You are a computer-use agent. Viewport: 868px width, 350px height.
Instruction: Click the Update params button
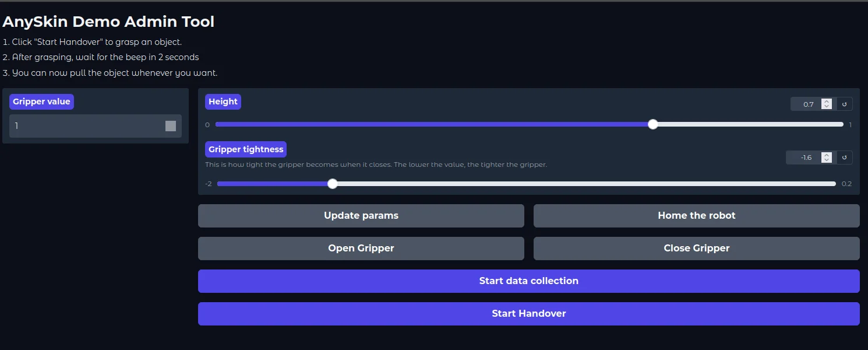click(x=361, y=216)
